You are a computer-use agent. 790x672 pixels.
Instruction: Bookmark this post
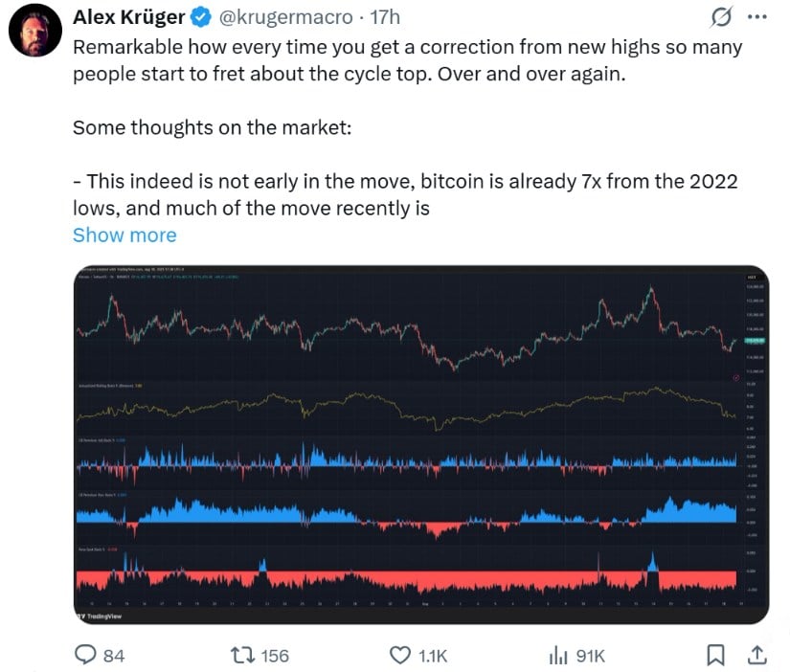tap(715, 656)
